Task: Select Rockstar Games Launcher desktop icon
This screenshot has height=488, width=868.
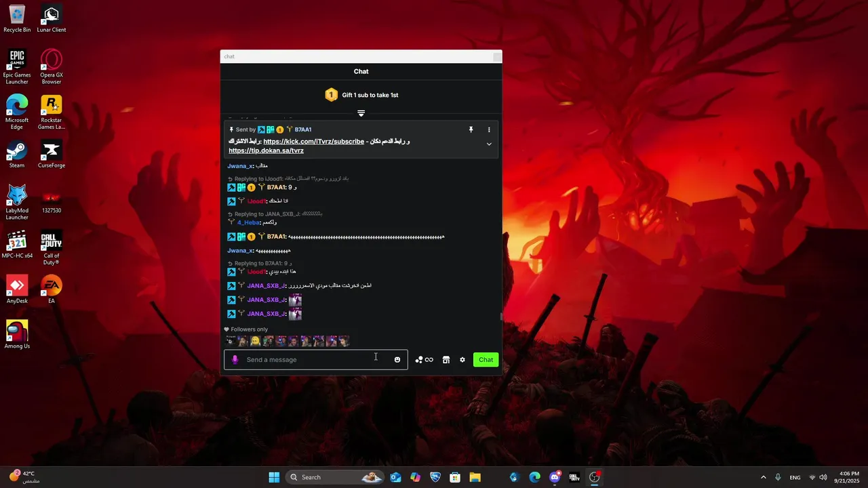Action: 52,112
